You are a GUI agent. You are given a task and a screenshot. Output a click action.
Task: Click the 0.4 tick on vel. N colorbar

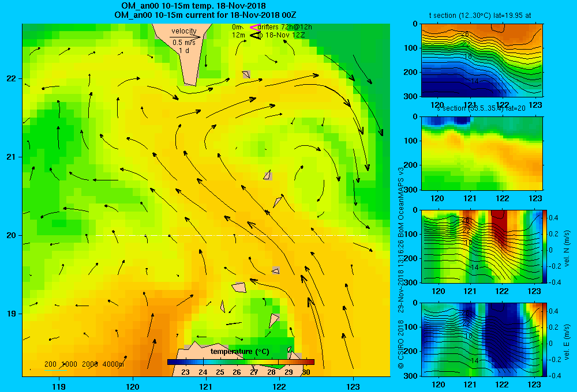[553, 218]
